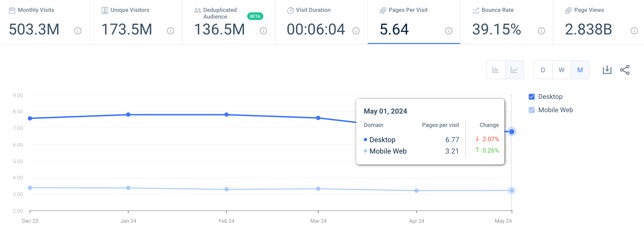This screenshot has height=232, width=644.
Task: Toggle the Mobile Web checkbox
Action: click(531, 110)
